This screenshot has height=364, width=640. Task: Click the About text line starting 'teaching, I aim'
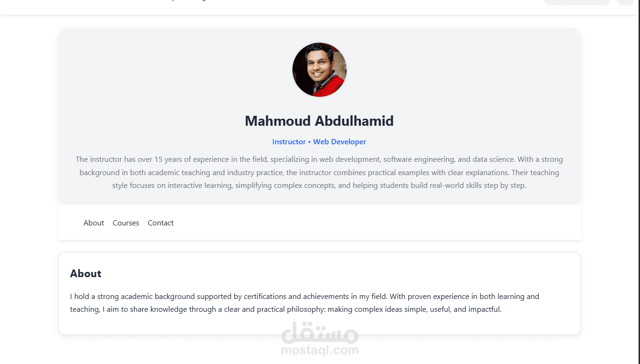(x=285, y=309)
